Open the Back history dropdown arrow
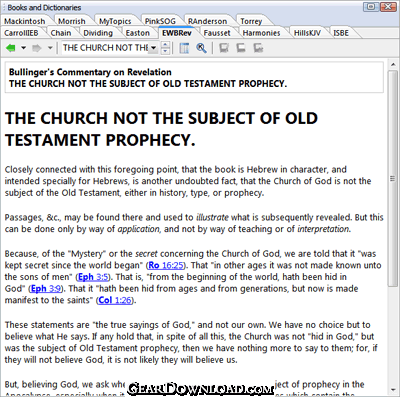Viewport: 400px width, 397px height. [23, 48]
